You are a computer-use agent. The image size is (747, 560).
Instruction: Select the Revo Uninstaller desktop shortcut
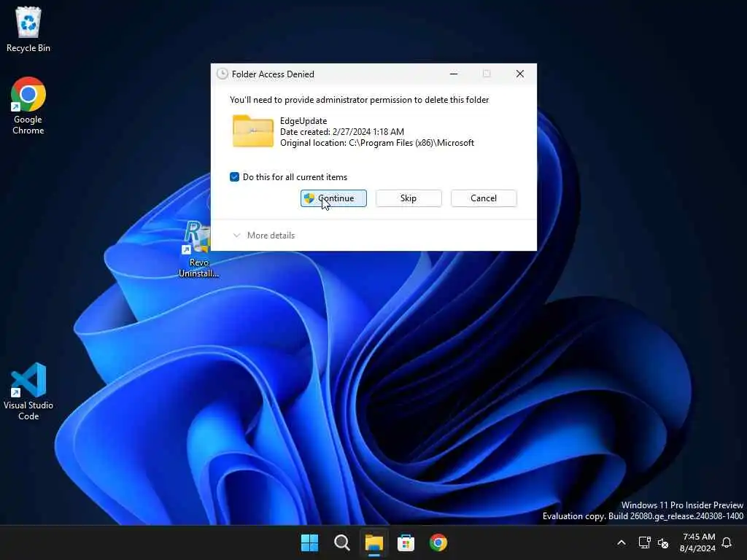pyautogui.click(x=198, y=249)
